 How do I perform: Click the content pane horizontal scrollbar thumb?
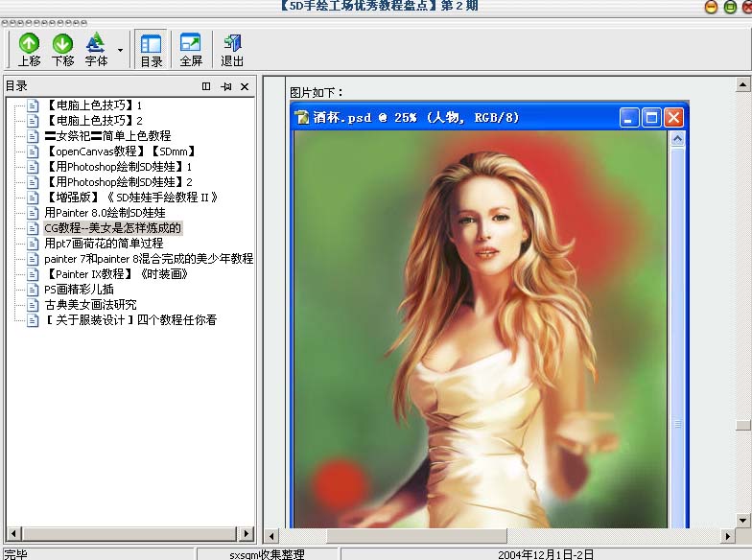click(x=416, y=536)
